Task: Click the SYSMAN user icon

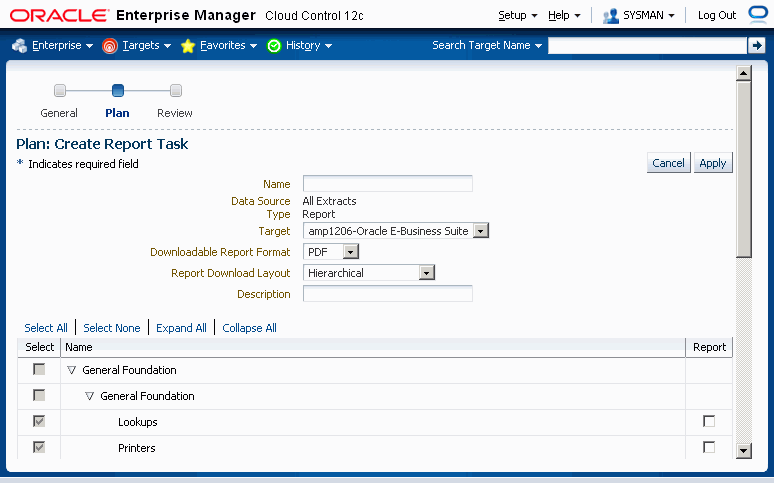Action: (x=611, y=16)
